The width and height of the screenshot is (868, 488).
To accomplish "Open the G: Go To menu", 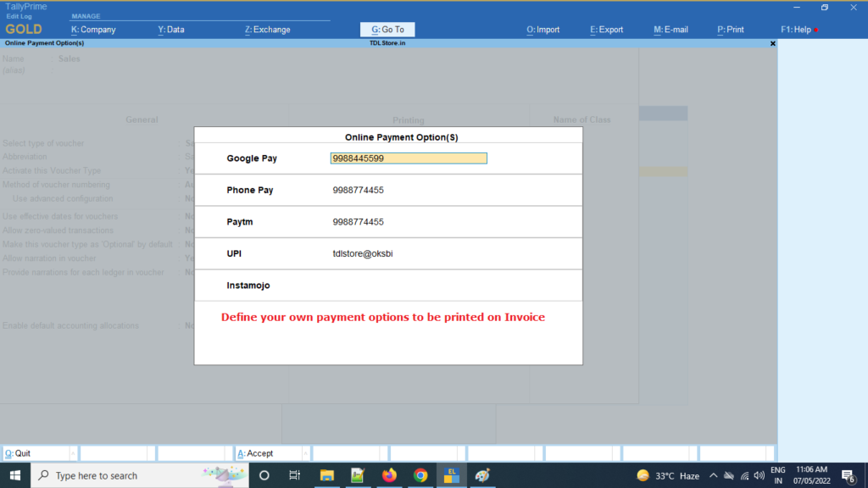I will (x=387, y=29).
